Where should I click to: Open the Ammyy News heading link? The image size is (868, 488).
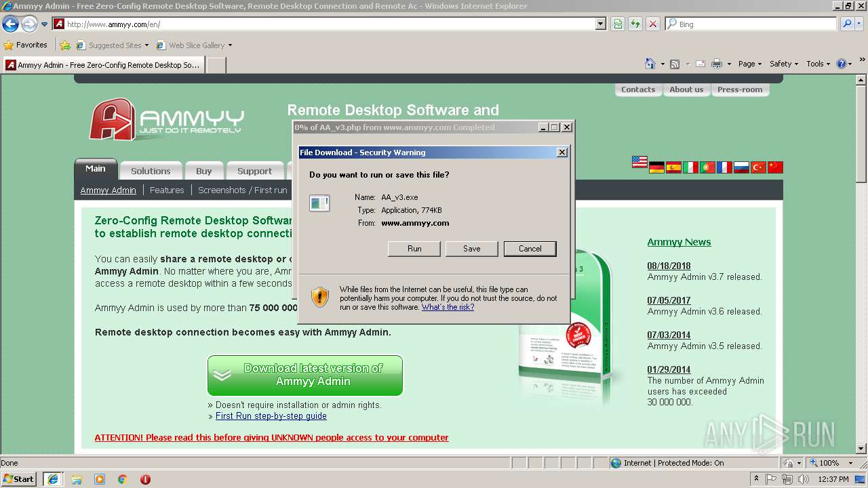coord(679,242)
